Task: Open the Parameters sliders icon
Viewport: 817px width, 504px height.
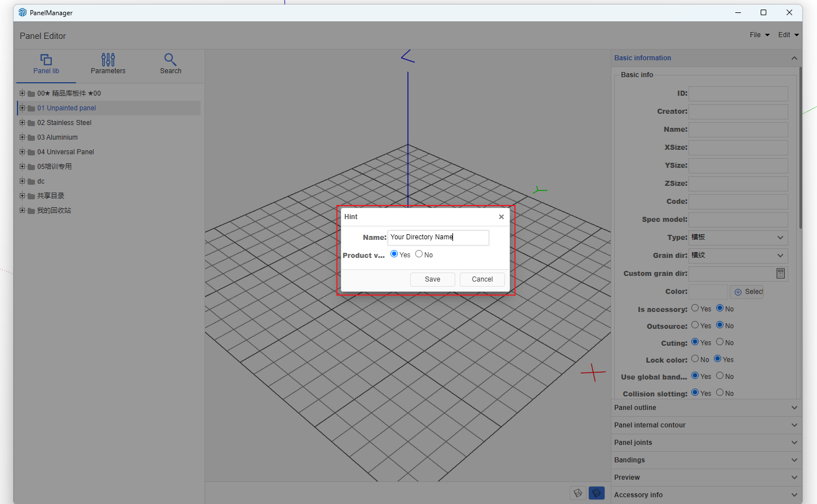Action: coord(108,60)
